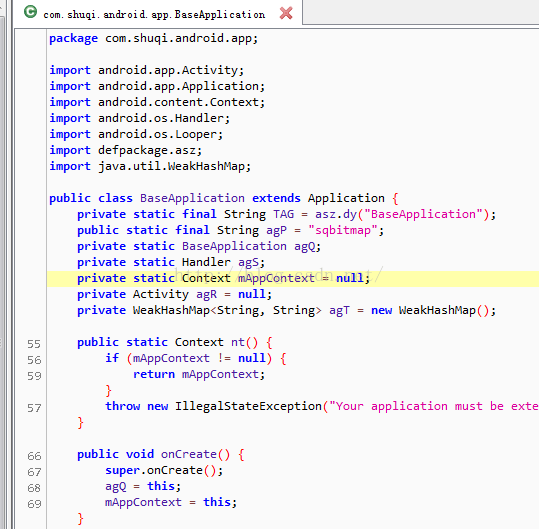
Task: Click the Activity agR field line
Action: 174,294
